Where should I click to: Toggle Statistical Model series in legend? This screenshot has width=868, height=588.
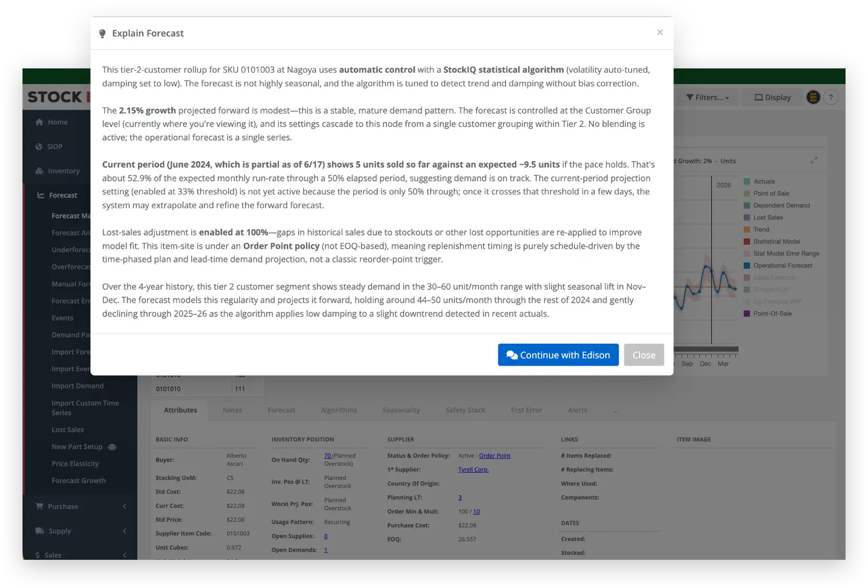coord(772,242)
